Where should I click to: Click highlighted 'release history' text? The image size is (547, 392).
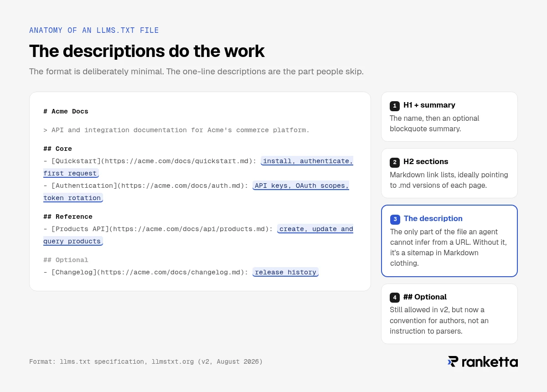click(285, 272)
